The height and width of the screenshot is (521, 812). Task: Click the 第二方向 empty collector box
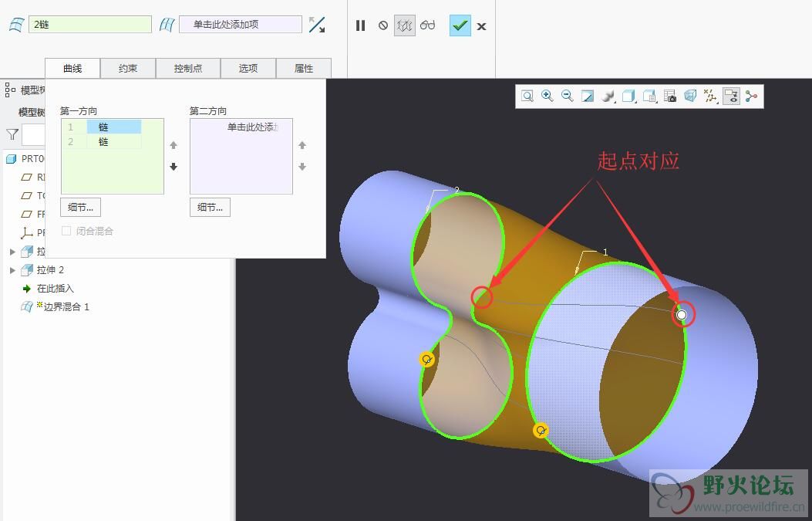point(241,156)
